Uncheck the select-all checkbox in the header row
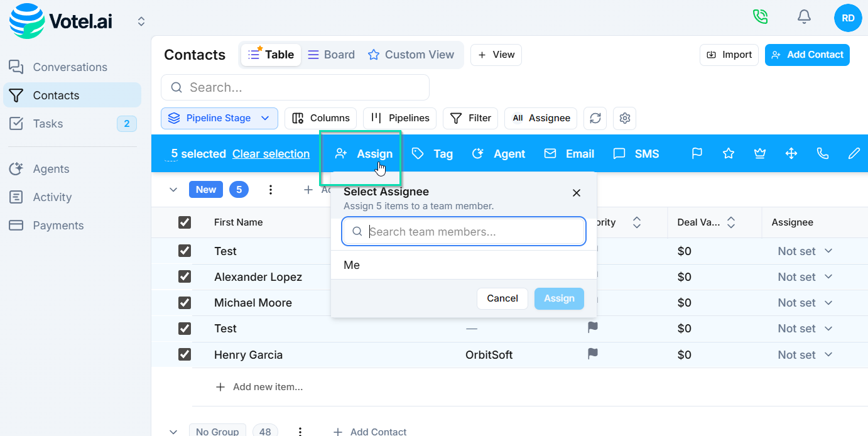Viewport: 868px width, 436px height. pyautogui.click(x=185, y=222)
